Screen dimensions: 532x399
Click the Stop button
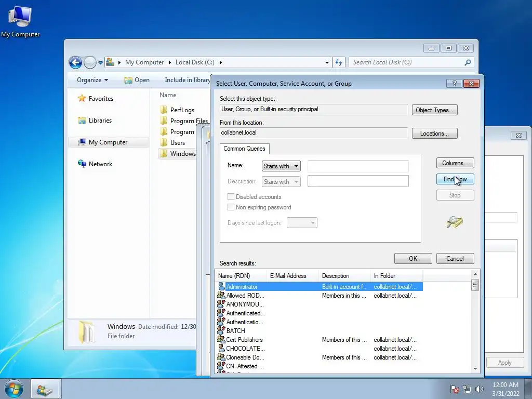point(455,195)
